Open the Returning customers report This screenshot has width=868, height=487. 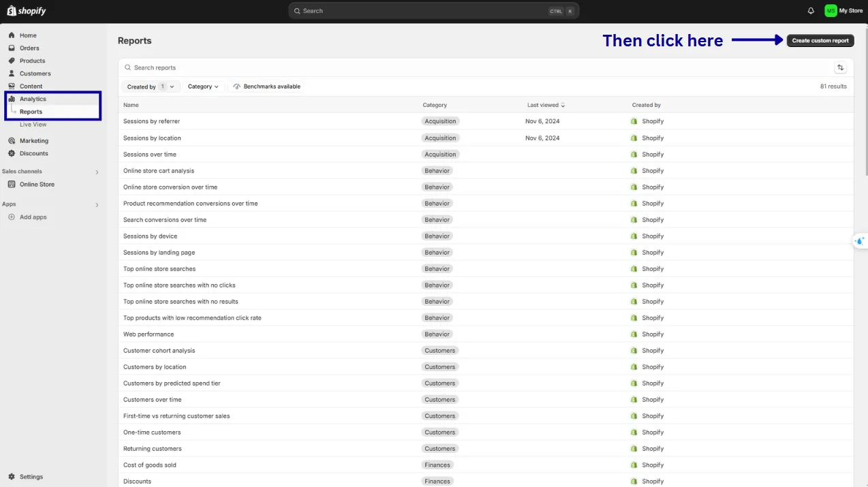[153, 449]
